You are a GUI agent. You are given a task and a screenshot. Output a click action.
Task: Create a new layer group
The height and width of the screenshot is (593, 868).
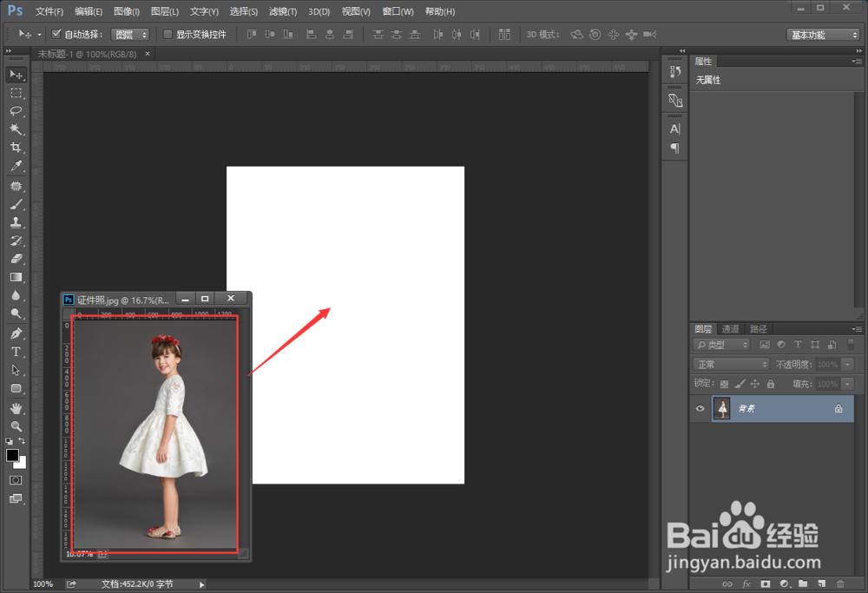click(803, 583)
